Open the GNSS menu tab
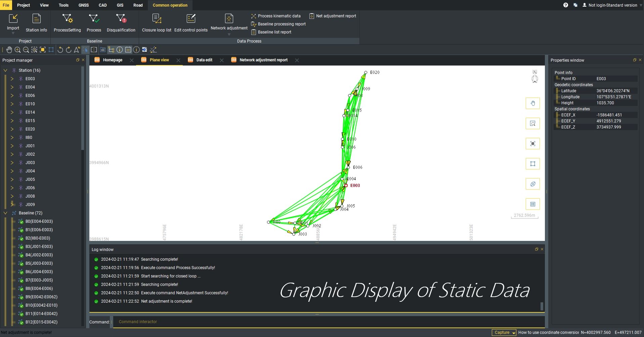The width and height of the screenshot is (644, 337). [84, 5]
